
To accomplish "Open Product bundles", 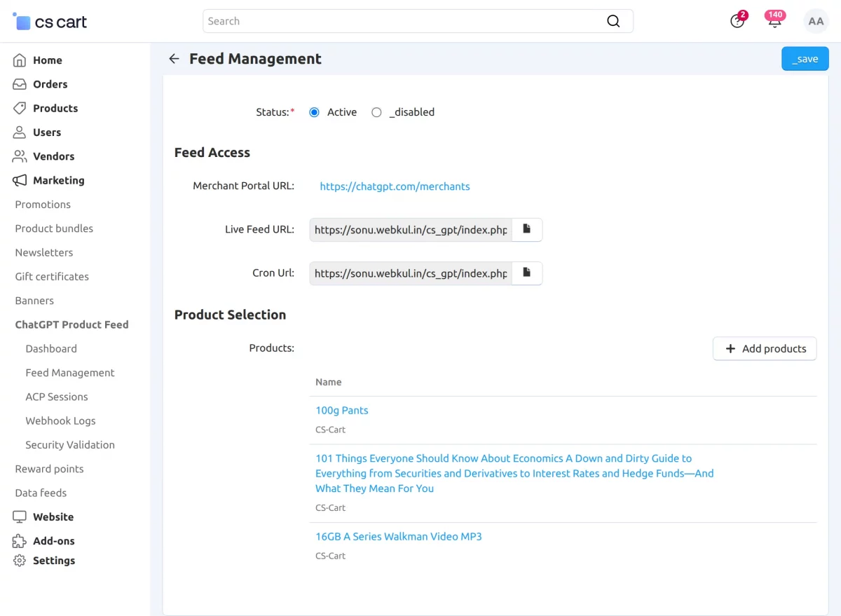I will [x=54, y=228].
